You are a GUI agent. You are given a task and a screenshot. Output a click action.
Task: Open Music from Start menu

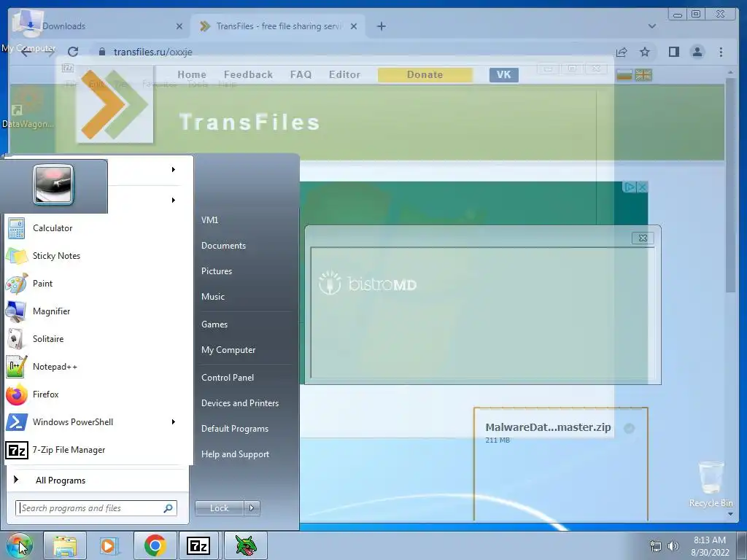[213, 297]
